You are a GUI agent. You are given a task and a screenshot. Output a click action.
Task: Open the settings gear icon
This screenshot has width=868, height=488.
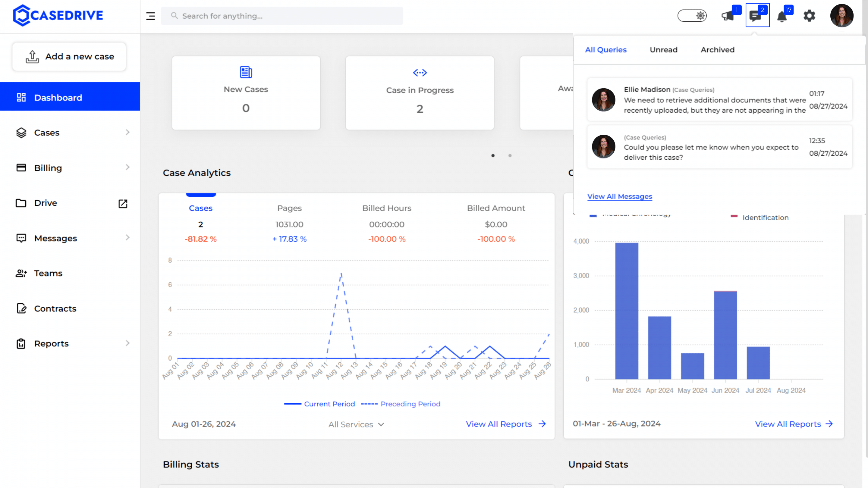click(x=809, y=16)
